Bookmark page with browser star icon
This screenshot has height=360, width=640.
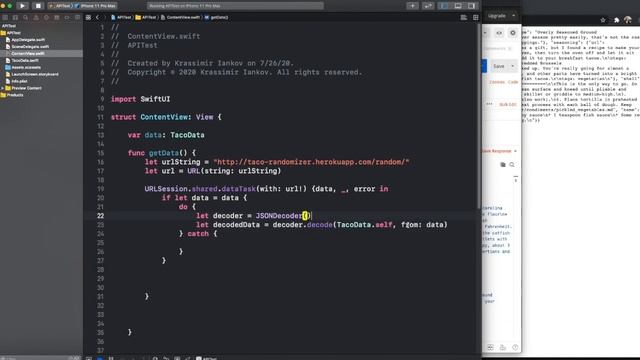(x=603, y=20)
